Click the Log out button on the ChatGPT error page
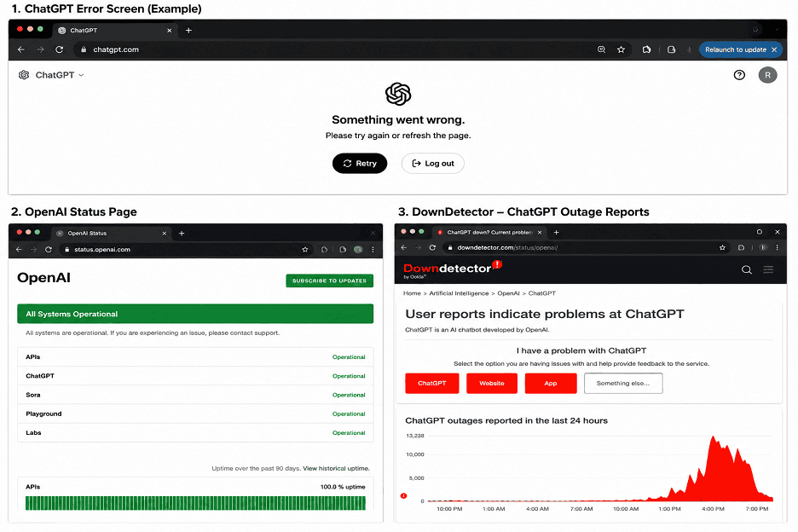 click(432, 164)
